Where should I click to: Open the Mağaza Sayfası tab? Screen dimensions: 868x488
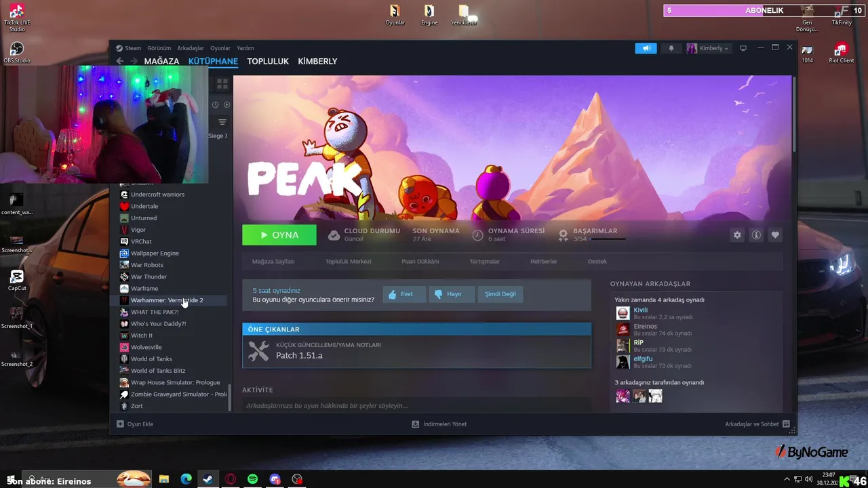point(273,262)
